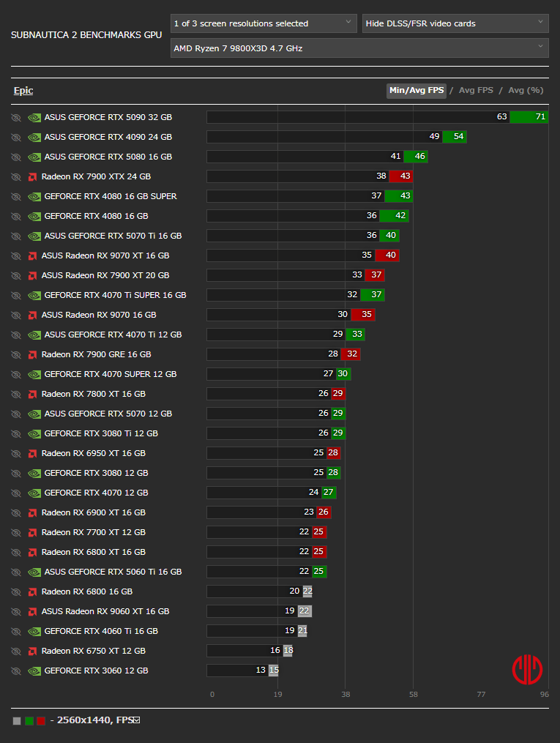The image size is (560, 743).
Task: Open the AMD Ryzen 7 9800X3D processor dropdown
Action: (359, 48)
